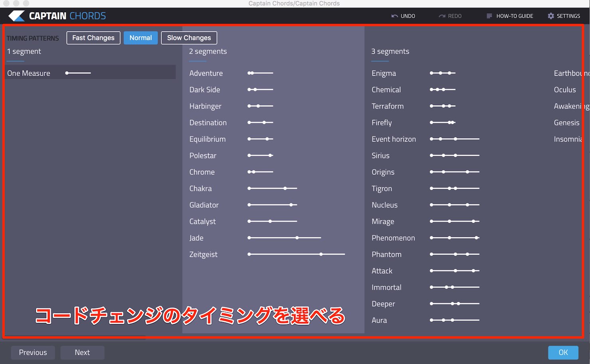The image size is (590, 364).
Task: Choose the Enigma three-segment pattern diagram
Action: (x=442, y=73)
